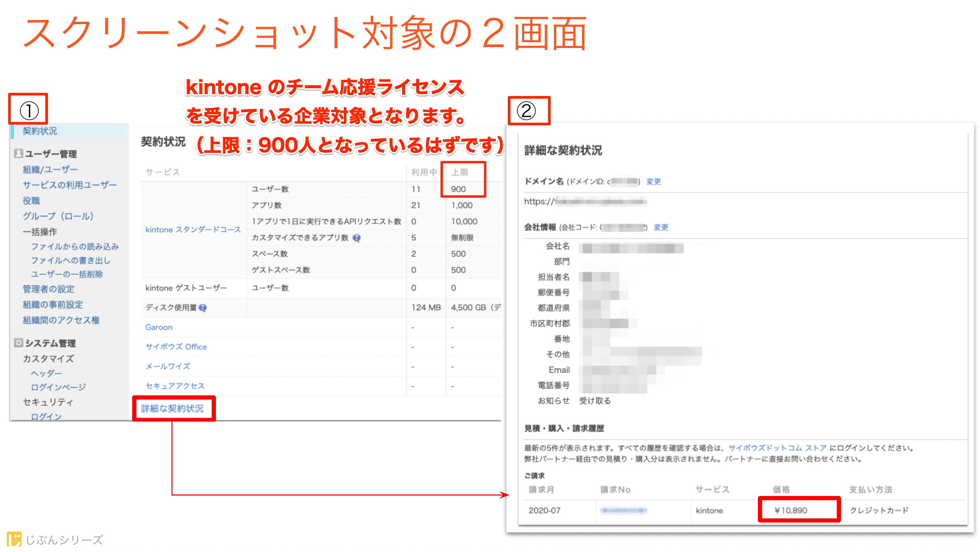Click the ユーザー管理 user icon
980x552 pixels.
(18, 153)
